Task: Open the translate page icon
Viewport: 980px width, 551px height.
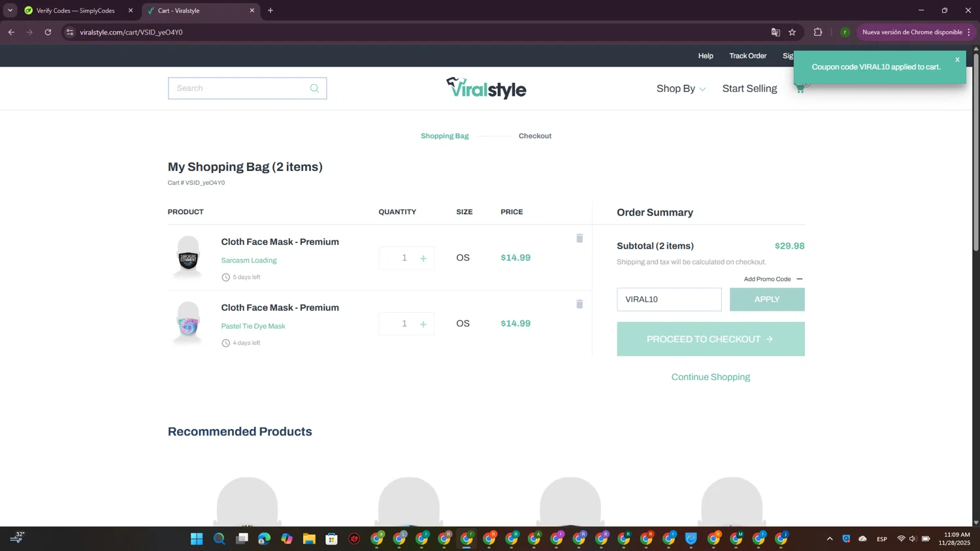Action: coord(776,32)
